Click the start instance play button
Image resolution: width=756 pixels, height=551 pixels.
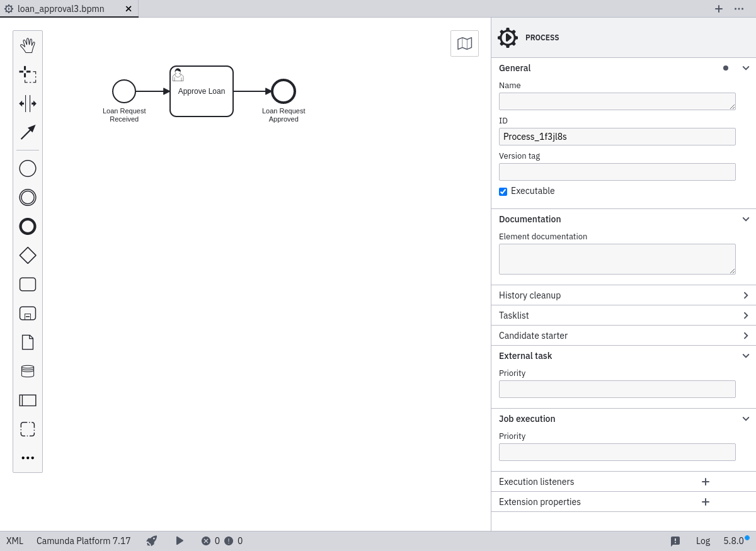[x=180, y=541]
